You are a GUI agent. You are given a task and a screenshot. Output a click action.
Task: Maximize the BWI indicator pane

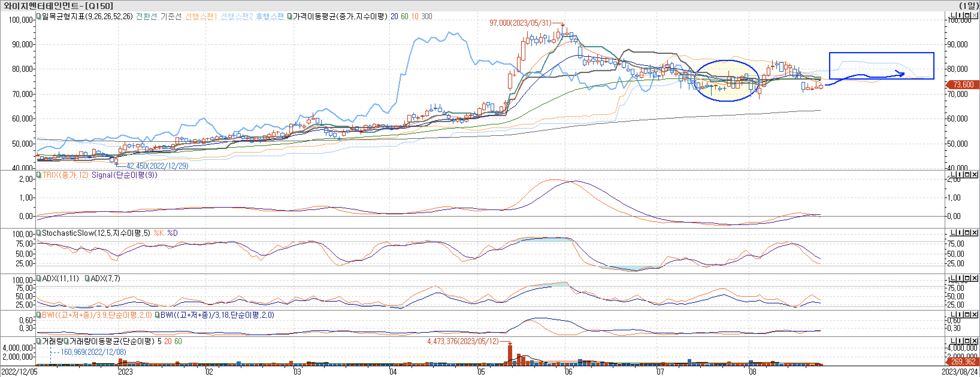(967, 315)
